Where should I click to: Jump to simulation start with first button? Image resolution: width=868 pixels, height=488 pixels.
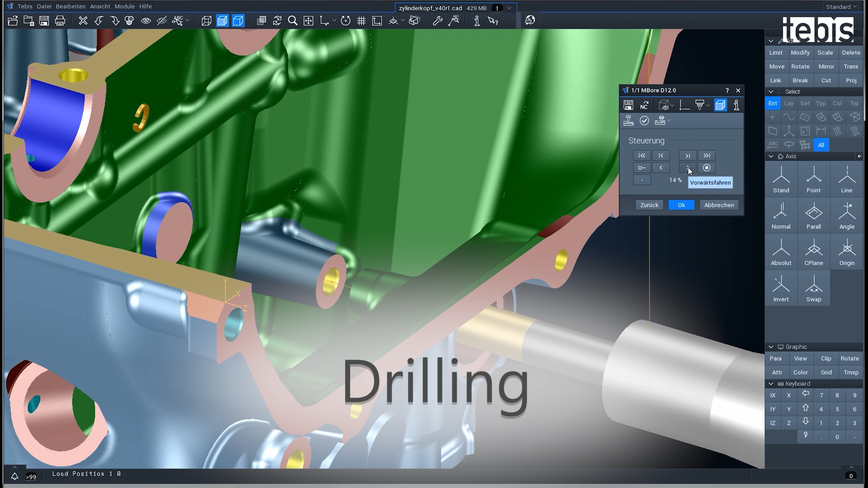pyautogui.click(x=642, y=155)
